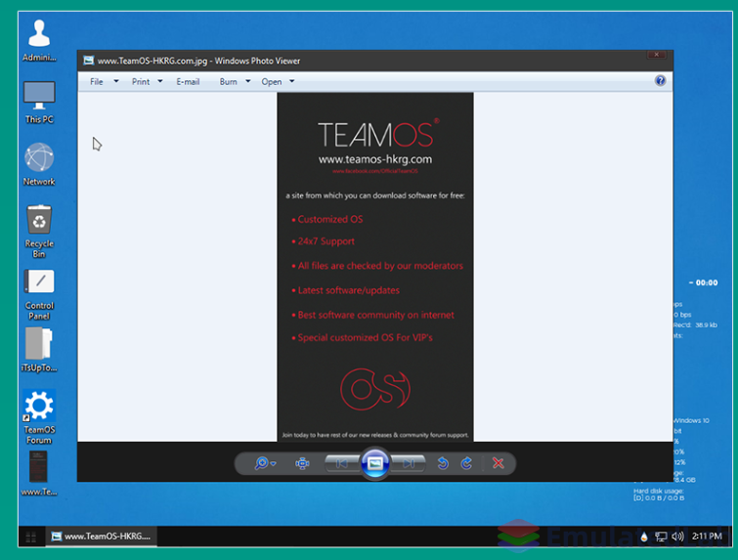Open the Print menu
Screen dimensions: 738x560
point(141,82)
